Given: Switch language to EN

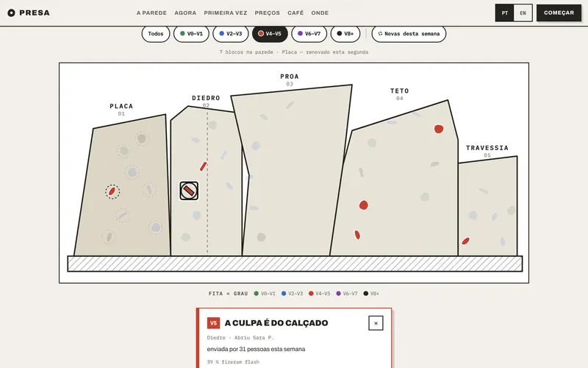Looking at the screenshot, I should (523, 13).
